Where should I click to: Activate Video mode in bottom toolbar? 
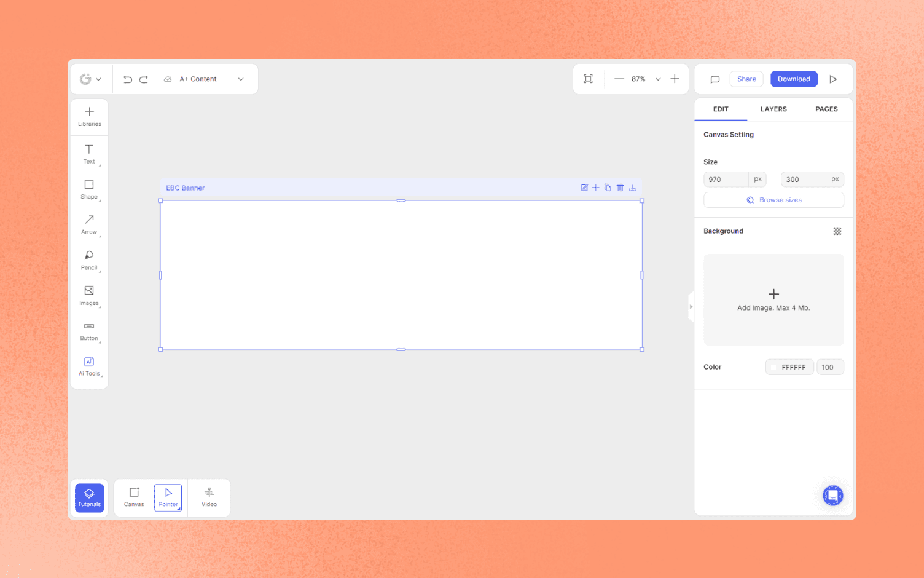pyautogui.click(x=209, y=497)
